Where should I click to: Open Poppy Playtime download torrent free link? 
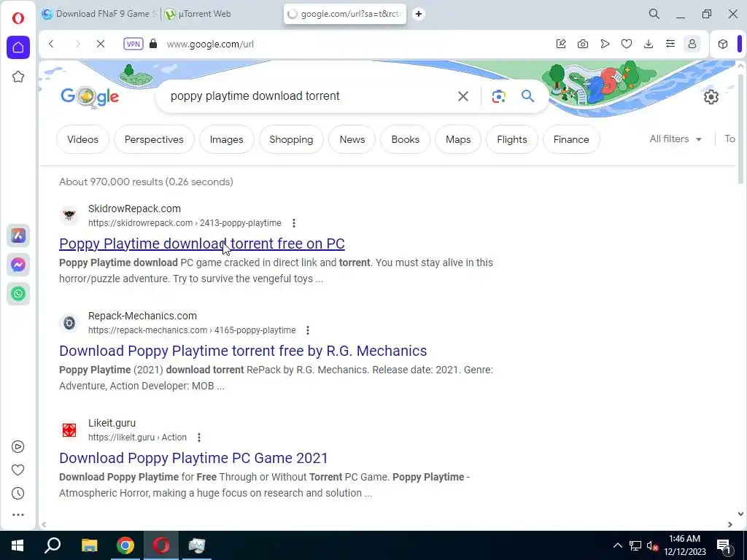pyautogui.click(x=201, y=244)
